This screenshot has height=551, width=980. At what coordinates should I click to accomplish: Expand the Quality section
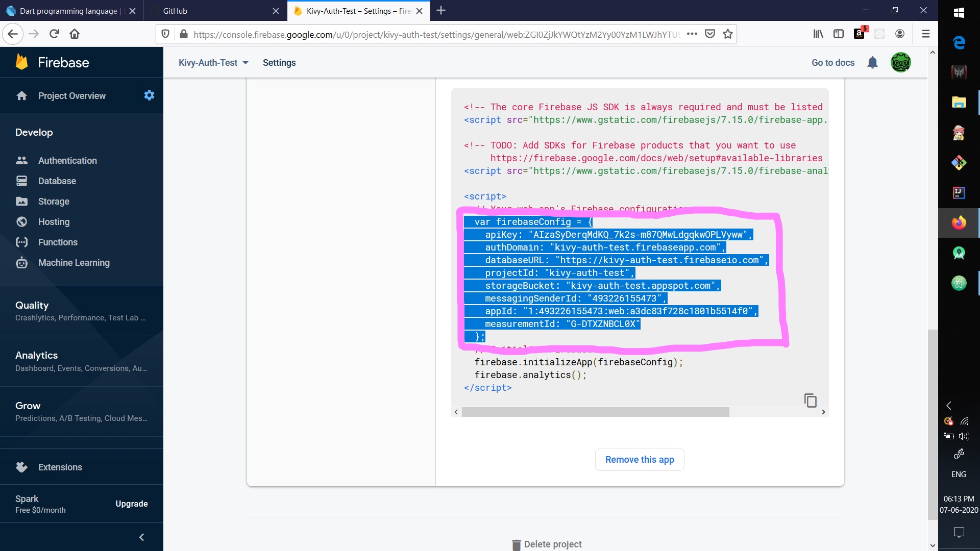point(32,305)
